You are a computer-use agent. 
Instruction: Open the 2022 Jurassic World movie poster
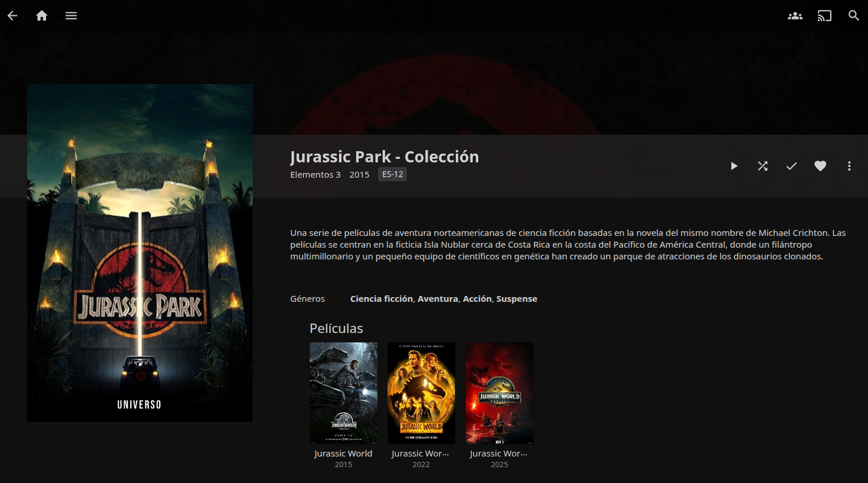click(x=421, y=392)
